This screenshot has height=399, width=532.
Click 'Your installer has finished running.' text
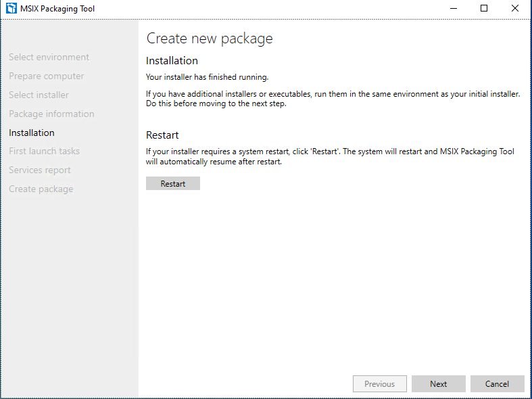point(208,77)
